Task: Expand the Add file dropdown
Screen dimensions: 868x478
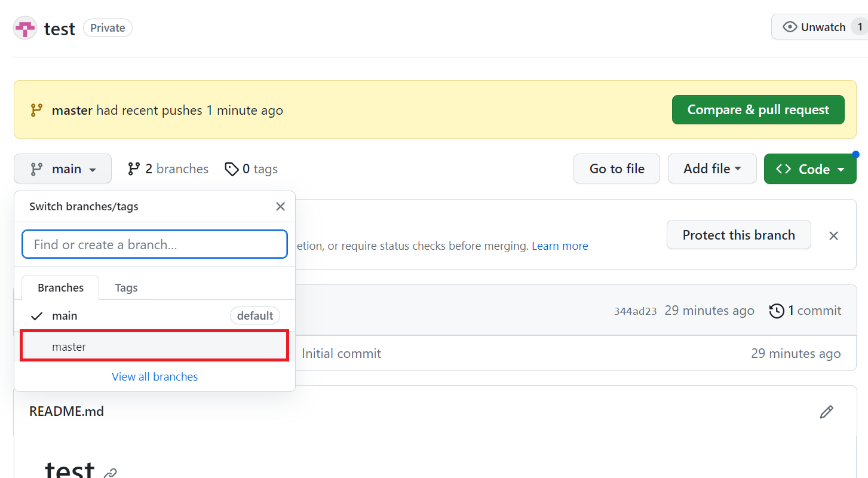Action: click(x=712, y=169)
